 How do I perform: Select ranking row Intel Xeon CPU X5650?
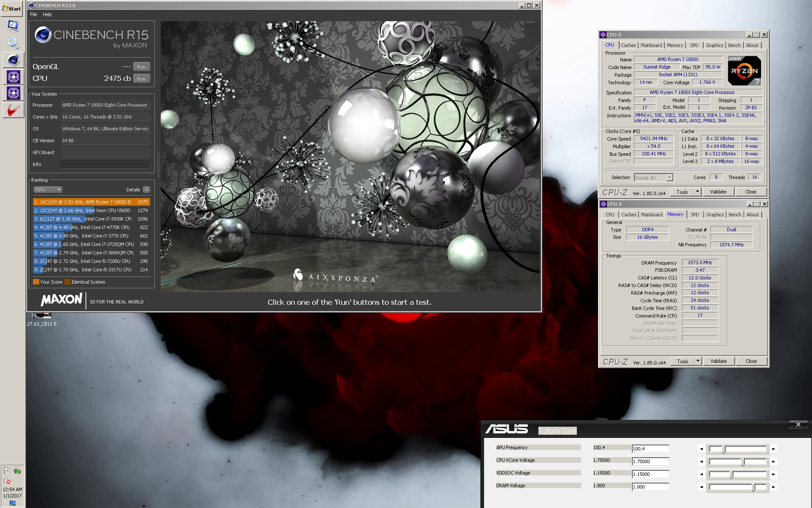coord(91,210)
